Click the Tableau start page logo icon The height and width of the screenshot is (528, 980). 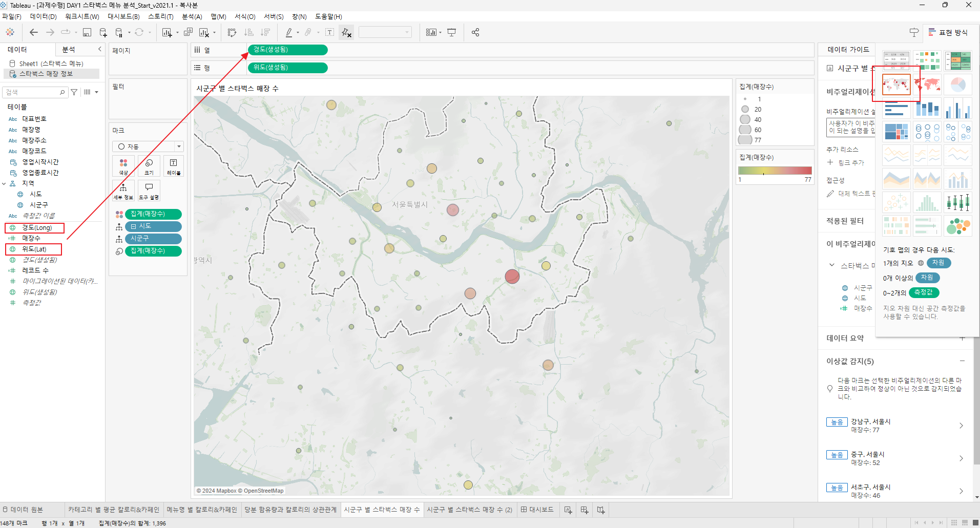pyautogui.click(x=10, y=32)
